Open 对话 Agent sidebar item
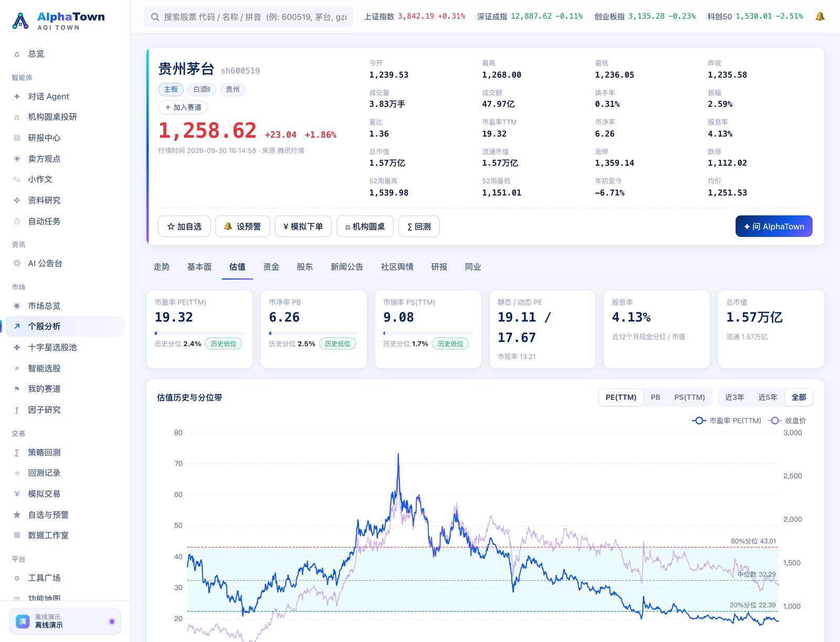Viewport: 840px width, 642px height. (65, 96)
